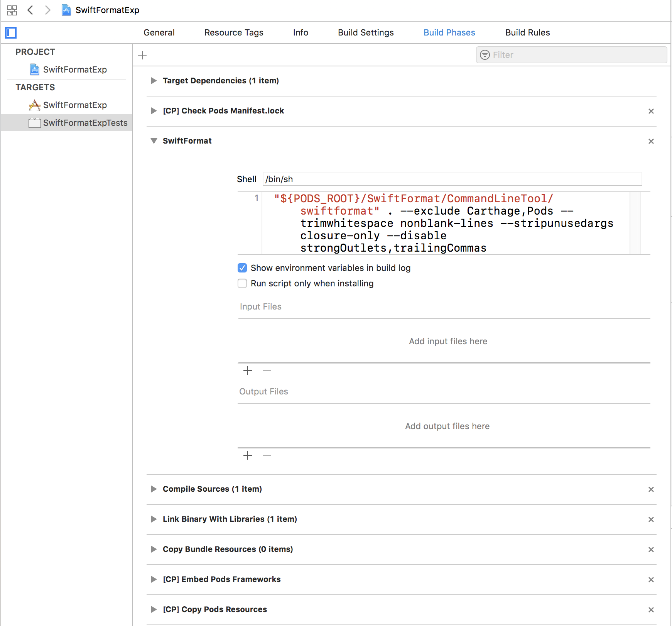672x626 pixels.
Task: Click the Shell path /bin/sh field
Action: click(x=453, y=179)
